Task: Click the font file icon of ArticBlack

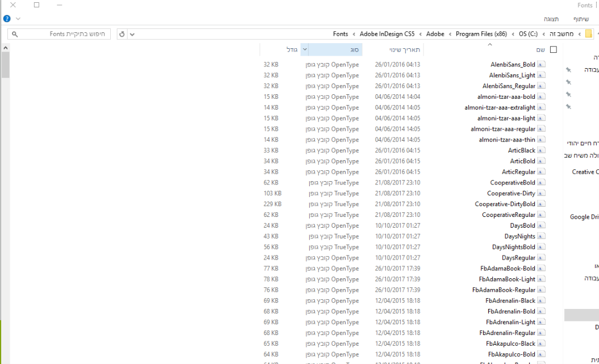Action: click(x=541, y=150)
